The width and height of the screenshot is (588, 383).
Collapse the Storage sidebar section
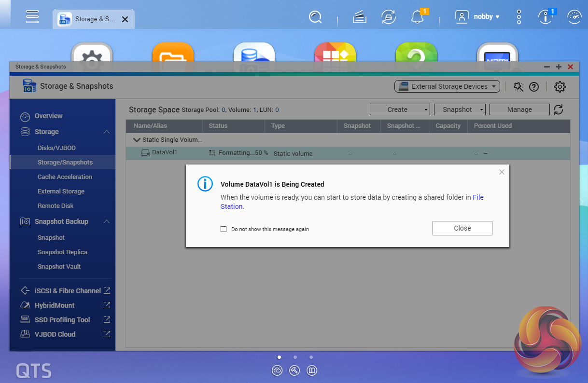(107, 132)
